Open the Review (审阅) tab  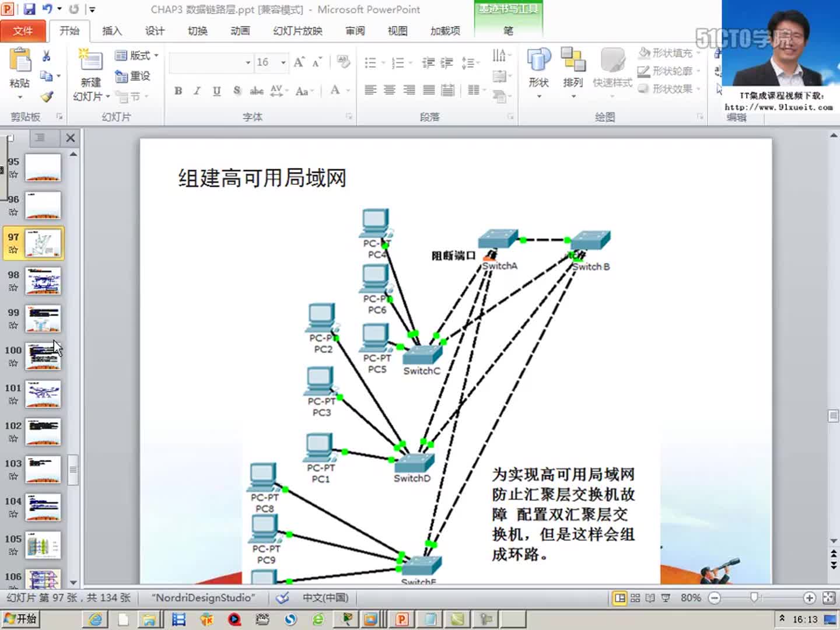point(355,31)
